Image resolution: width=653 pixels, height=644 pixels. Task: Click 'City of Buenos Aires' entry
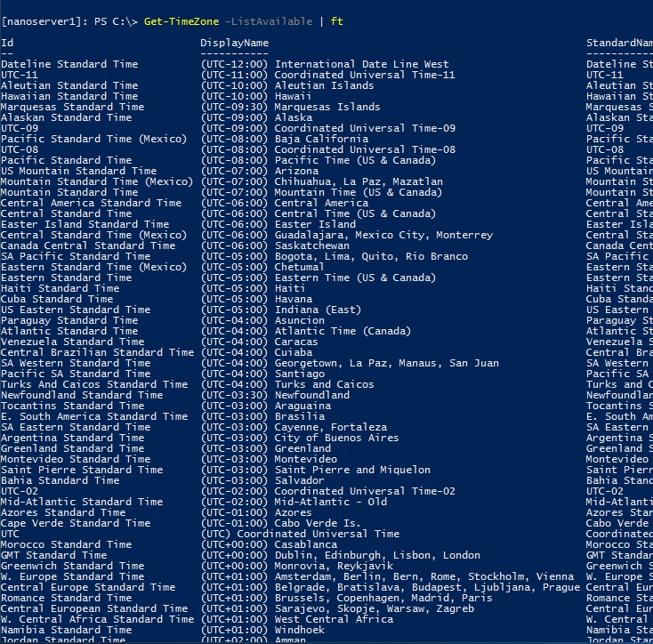coord(336,438)
